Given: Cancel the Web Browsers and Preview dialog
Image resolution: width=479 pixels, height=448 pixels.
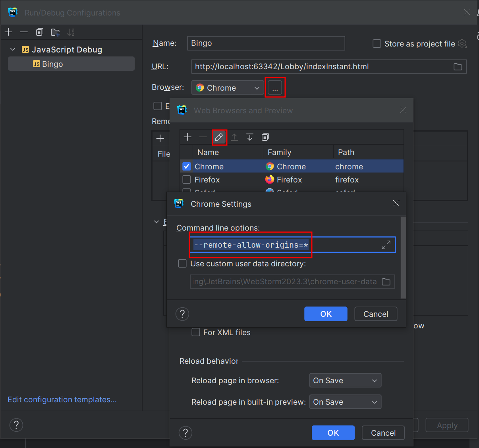Looking at the screenshot, I should pos(383,433).
